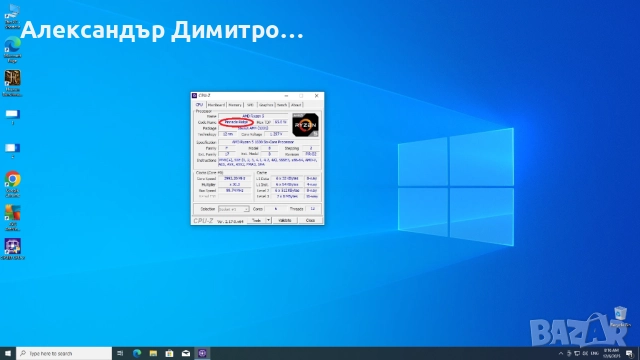This screenshot has width=640, height=360.
Task: Click the Instructions list text
Action: [268, 162]
